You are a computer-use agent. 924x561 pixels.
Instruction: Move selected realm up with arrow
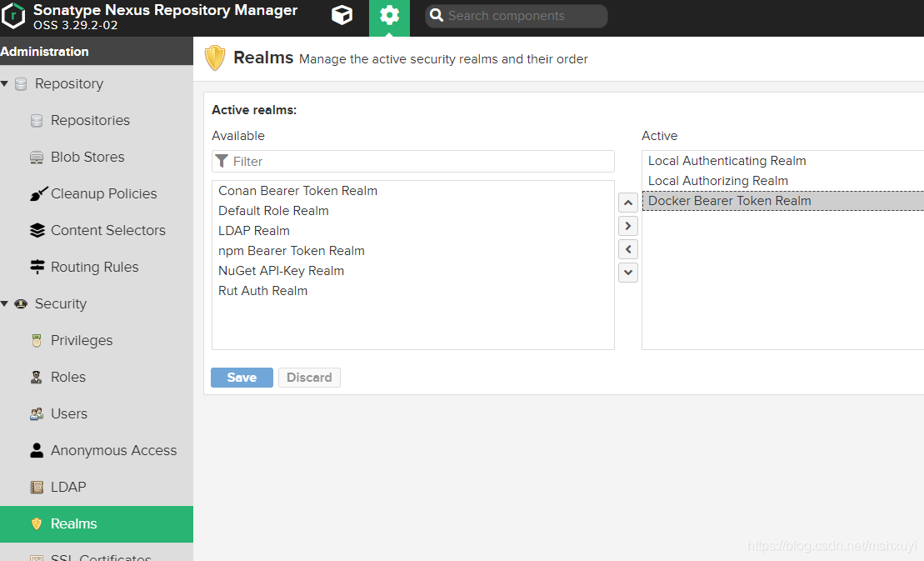[628, 203]
